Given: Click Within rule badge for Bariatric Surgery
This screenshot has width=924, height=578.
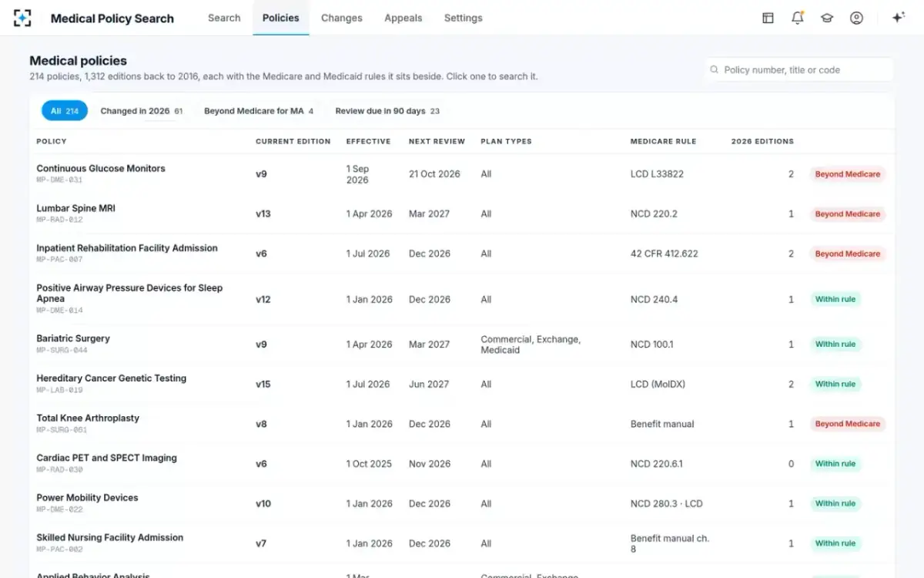Looking at the screenshot, I should tap(835, 344).
